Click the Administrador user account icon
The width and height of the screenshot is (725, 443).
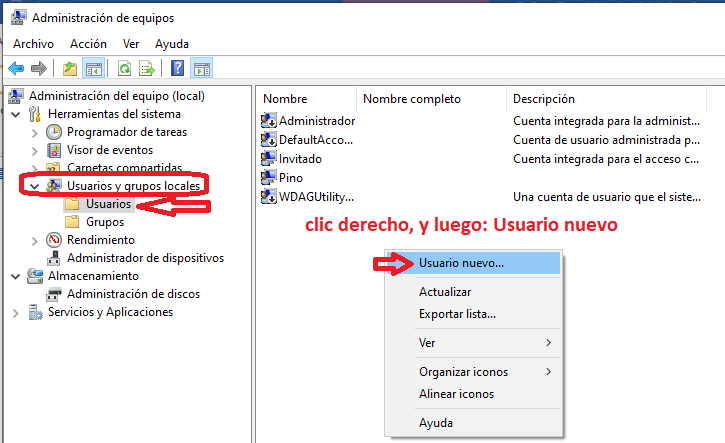click(269, 121)
